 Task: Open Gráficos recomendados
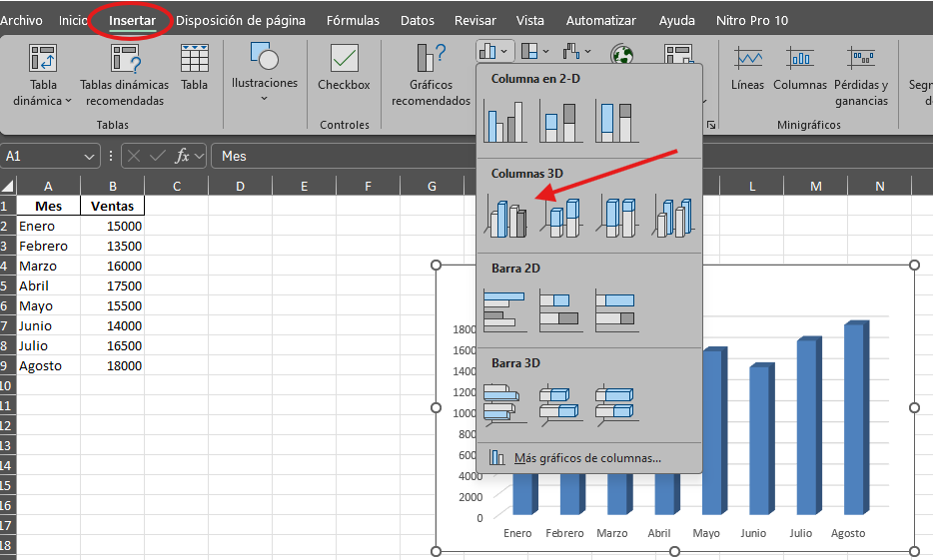tap(431, 75)
